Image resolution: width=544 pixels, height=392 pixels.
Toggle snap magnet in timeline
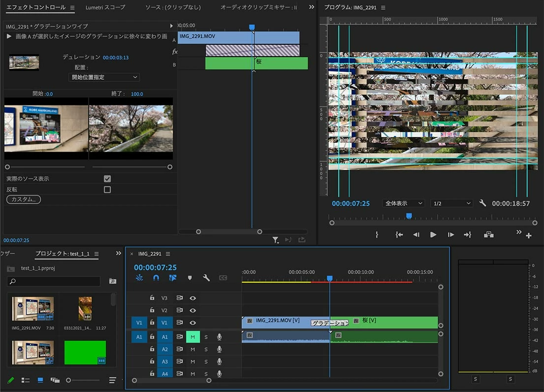coord(156,278)
